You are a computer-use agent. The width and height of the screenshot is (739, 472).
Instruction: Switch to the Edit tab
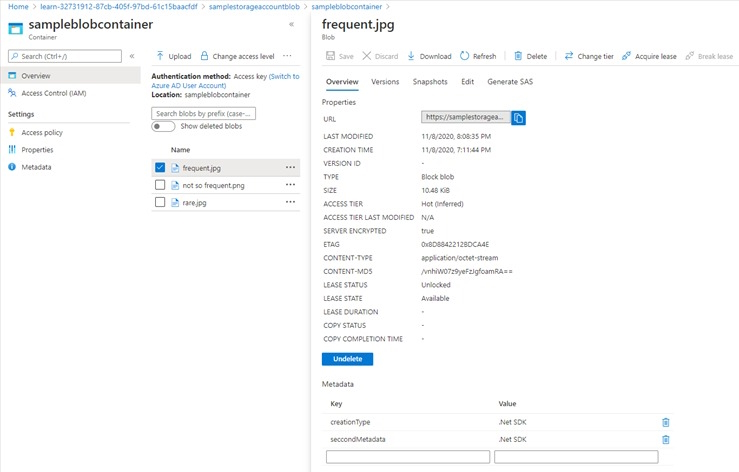tap(468, 82)
